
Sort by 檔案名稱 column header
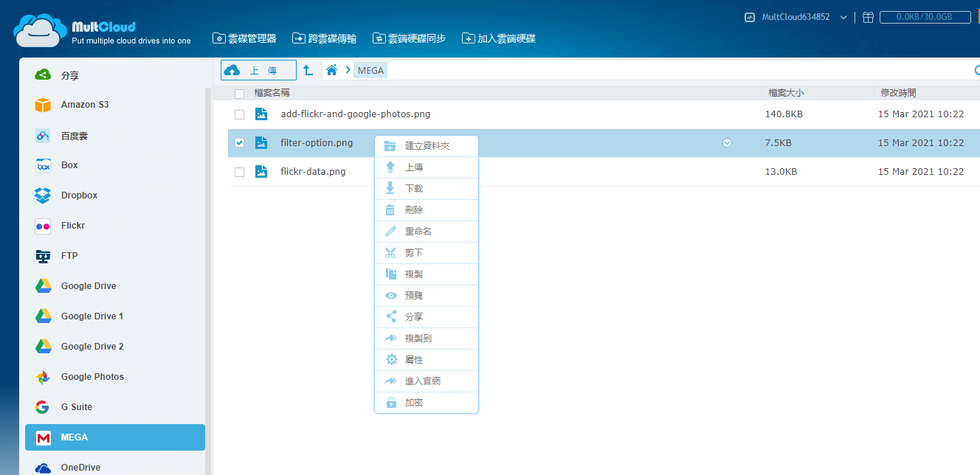pyautogui.click(x=272, y=93)
